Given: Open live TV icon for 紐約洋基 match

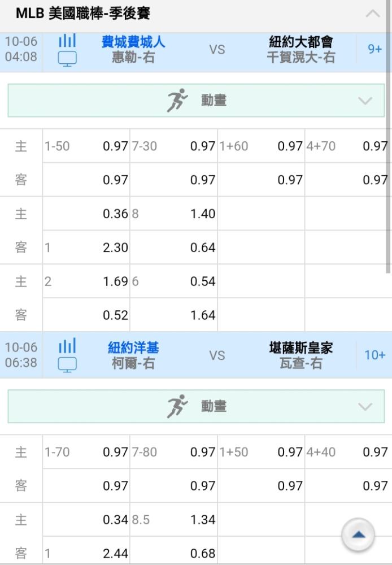Looking at the screenshot, I should (67, 364).
